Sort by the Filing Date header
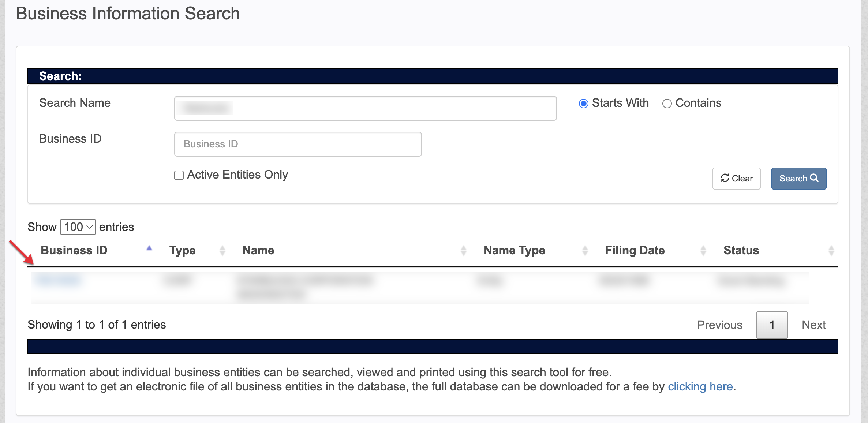Image resolution: width=868 pixels, height=423 pixels. (x=635, y=250)
